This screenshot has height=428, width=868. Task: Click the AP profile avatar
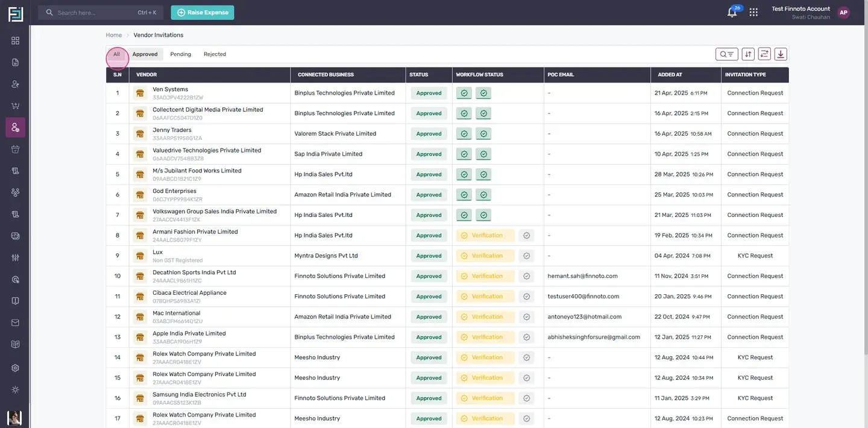point(843,12)
